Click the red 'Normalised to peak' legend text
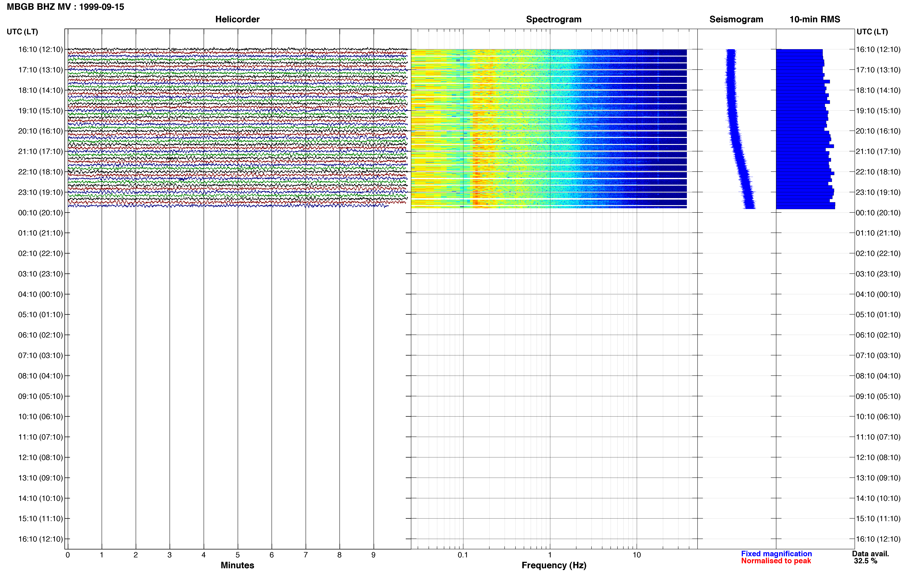Image resolution: width=924 pixels, height=578 pixels. (x=776, y=561)
